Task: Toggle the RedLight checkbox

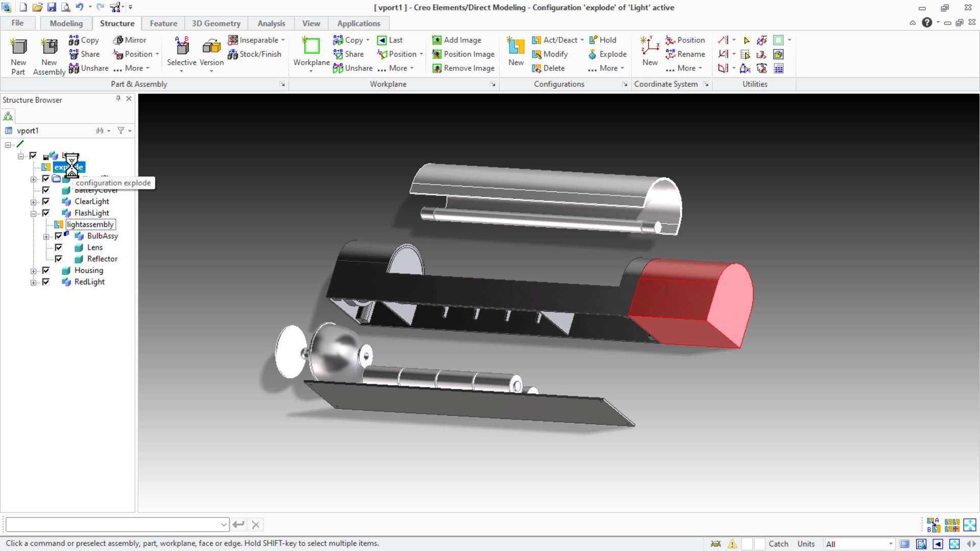Action: click(x=46, y=282)
